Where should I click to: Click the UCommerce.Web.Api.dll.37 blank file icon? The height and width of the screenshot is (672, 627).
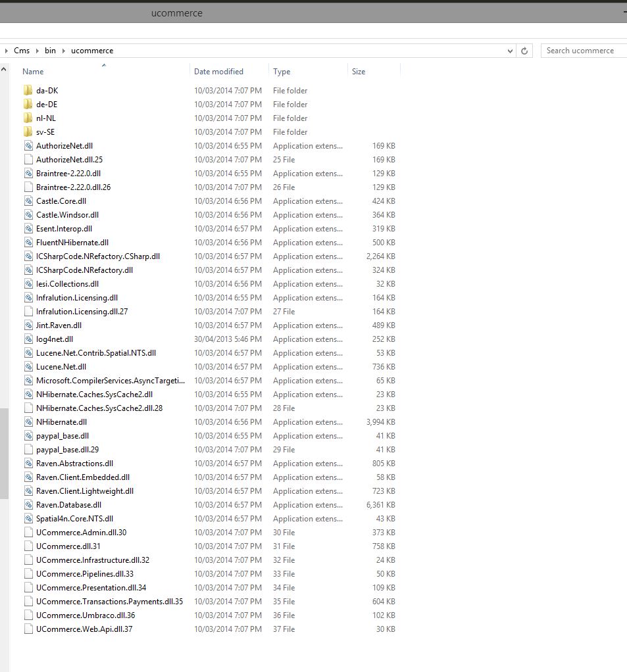point(28,629)
